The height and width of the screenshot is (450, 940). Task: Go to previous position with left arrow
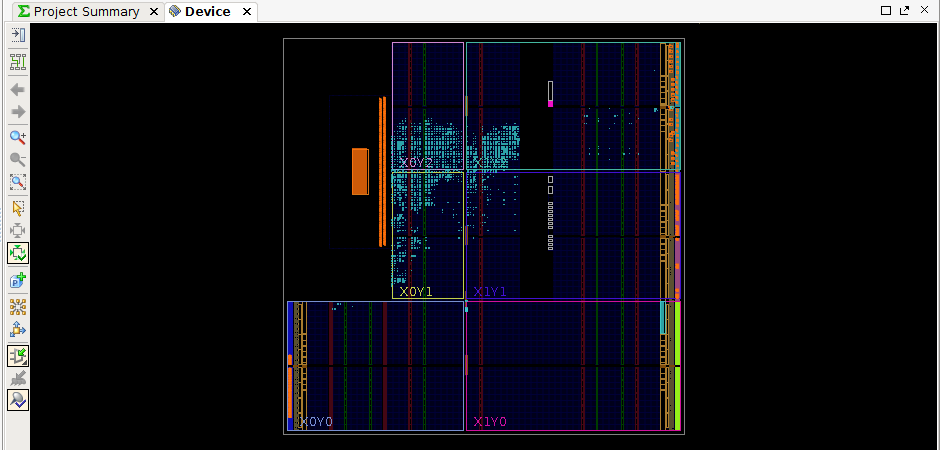coord(17,89)
